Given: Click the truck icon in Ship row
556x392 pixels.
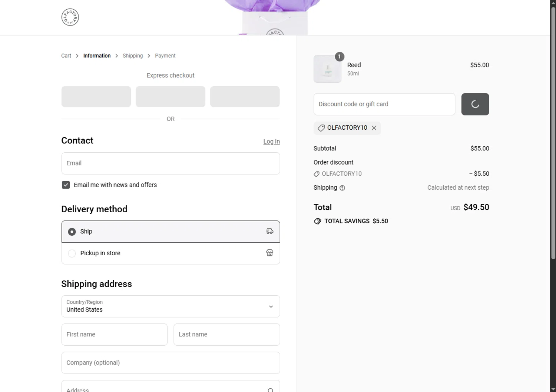Looking at the screenshot, I should pos(269,231).
